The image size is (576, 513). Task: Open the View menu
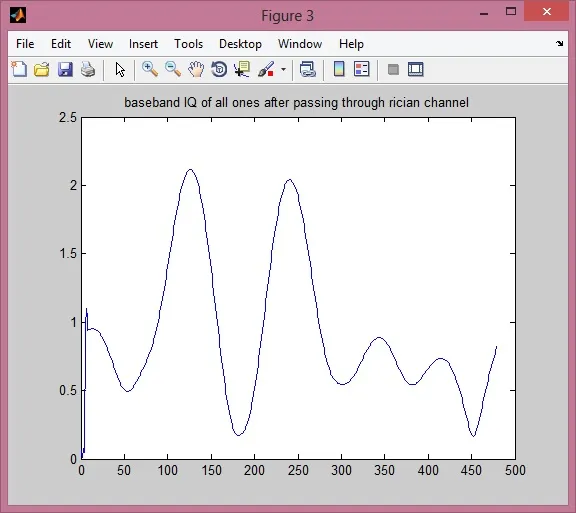100,44
